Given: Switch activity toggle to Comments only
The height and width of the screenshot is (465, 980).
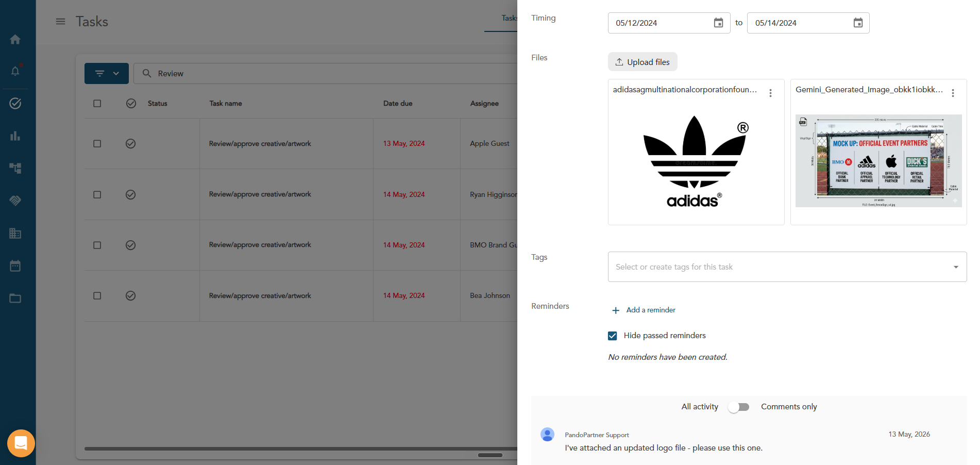Looking at the screenshot, I should (x=738, y=407).
